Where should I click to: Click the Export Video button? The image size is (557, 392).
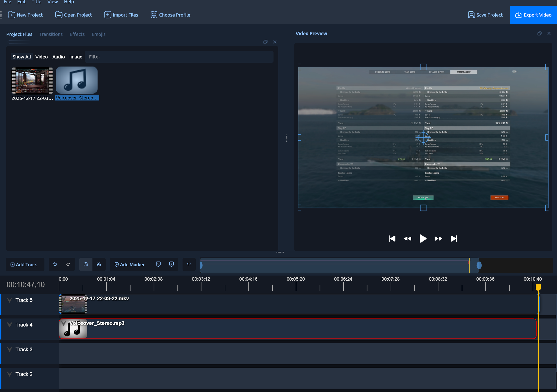click(x=533, y=15)
